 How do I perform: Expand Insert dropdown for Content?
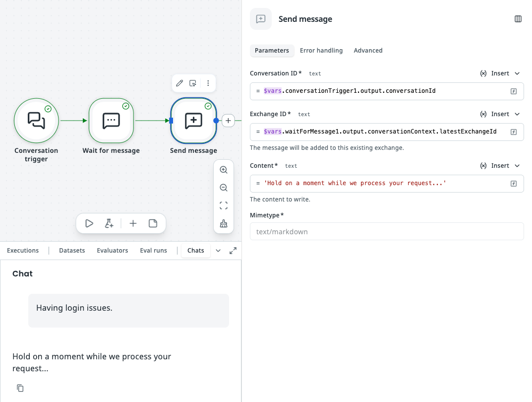click(x=517, y=166)
